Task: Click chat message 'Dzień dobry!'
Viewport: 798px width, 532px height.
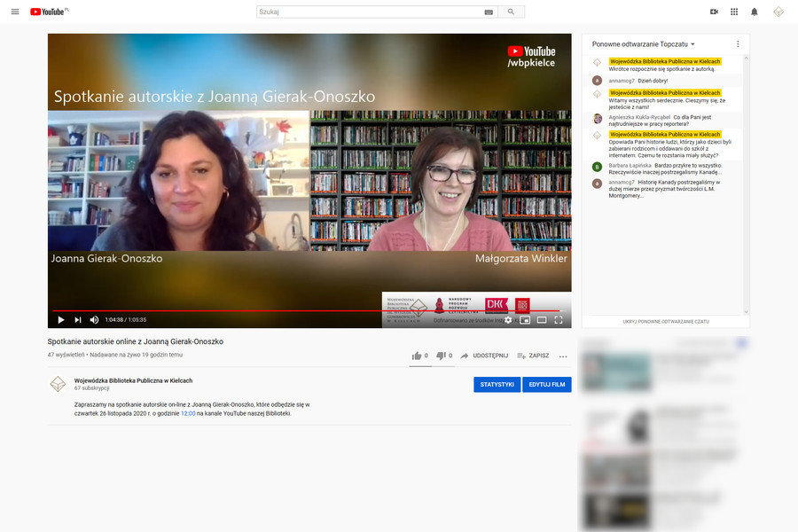Action: coord(653,81)
